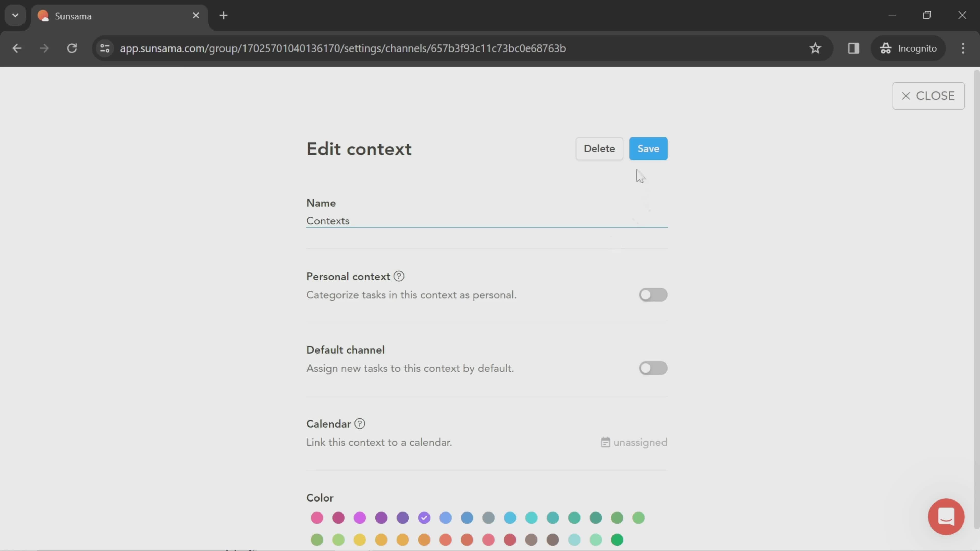
Task: Click the unassigned calendar dropdown link
Action: [x=633, y=442]
